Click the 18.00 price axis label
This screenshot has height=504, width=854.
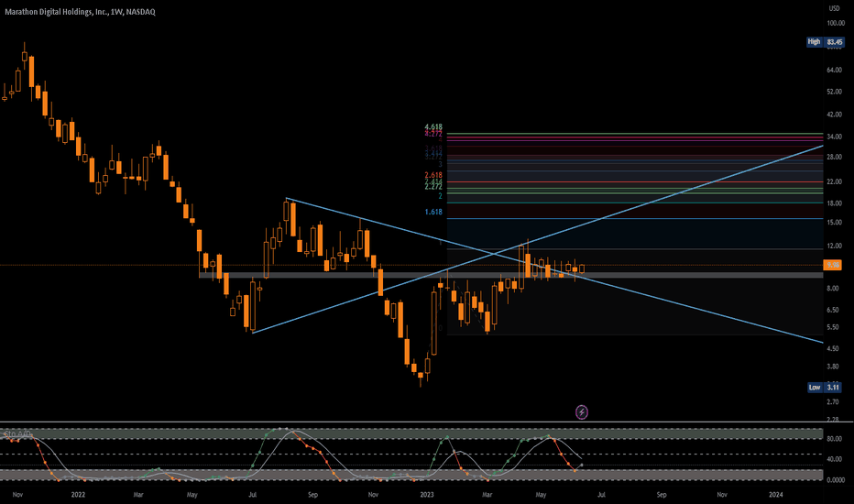835,203
